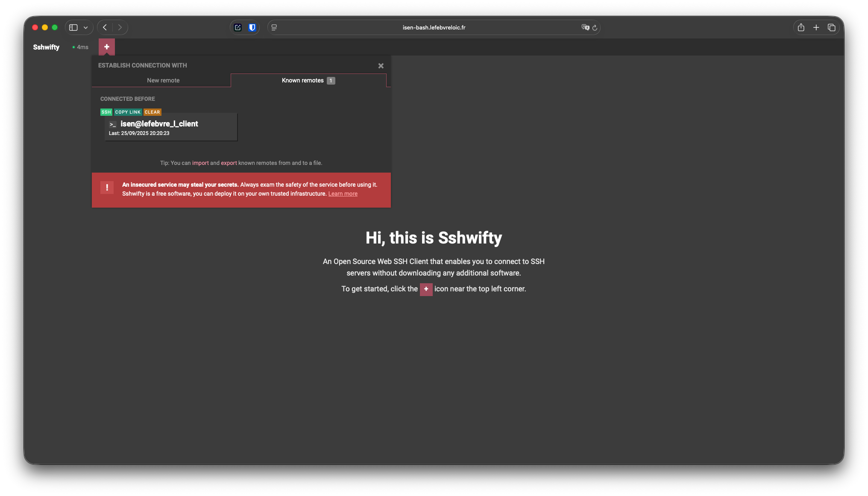Click the Bitwarden shield extension icon
Screen dimensions: 868x496
(252, 27)
